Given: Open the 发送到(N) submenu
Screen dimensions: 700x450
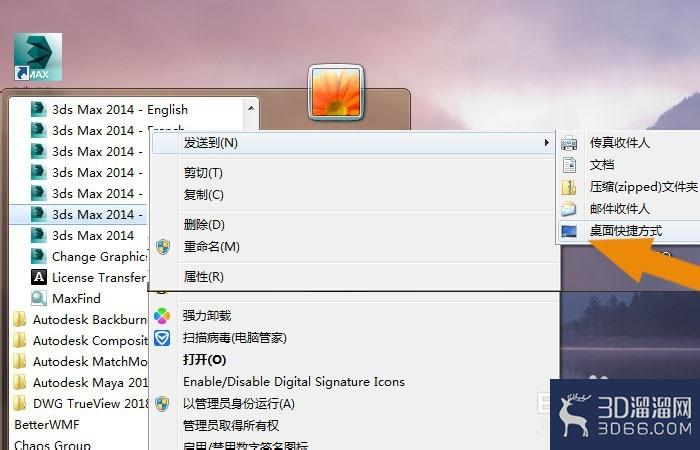Looking at the screenshot, I should coord(353,143).
